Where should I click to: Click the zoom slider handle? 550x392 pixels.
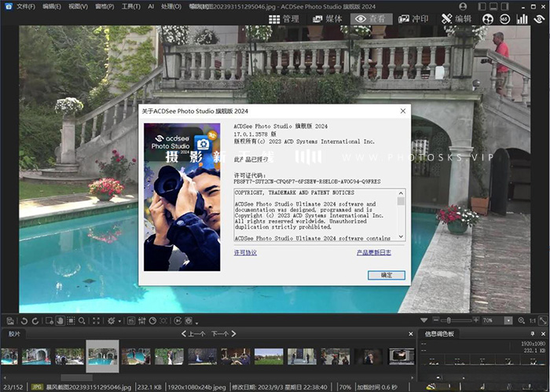point(449,321)
